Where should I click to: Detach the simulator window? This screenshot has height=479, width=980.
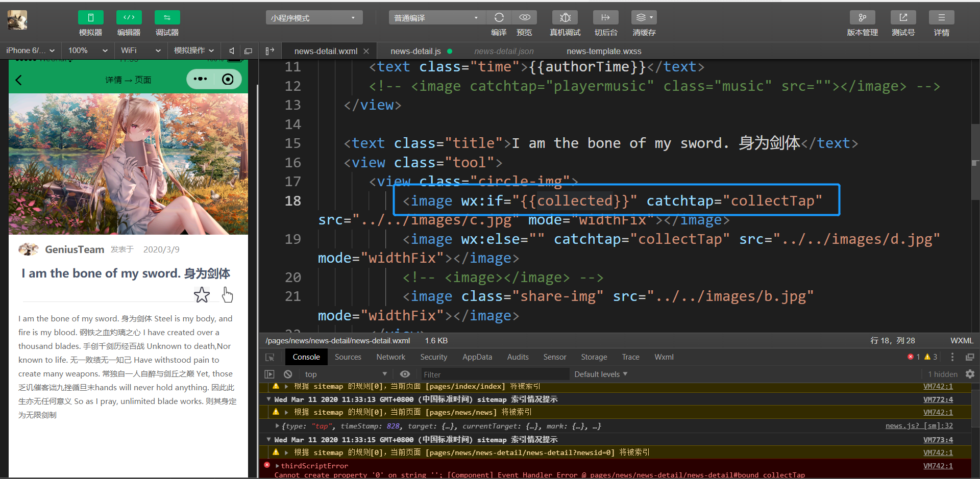click(249, 51)
